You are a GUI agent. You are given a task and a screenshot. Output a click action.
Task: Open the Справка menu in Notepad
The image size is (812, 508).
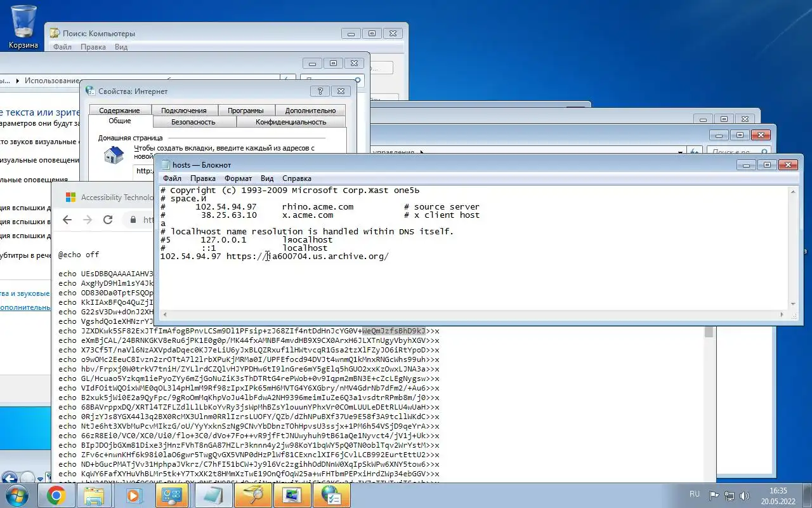pyautogui.click(x=296, y=178)
